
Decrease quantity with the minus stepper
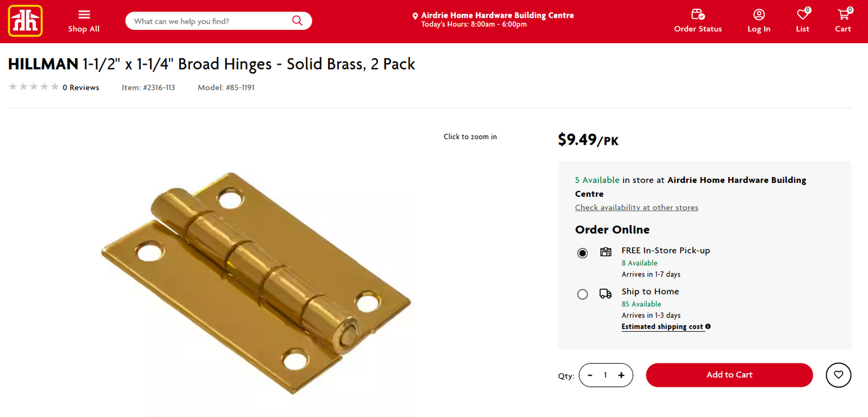(x=589, y=375)
